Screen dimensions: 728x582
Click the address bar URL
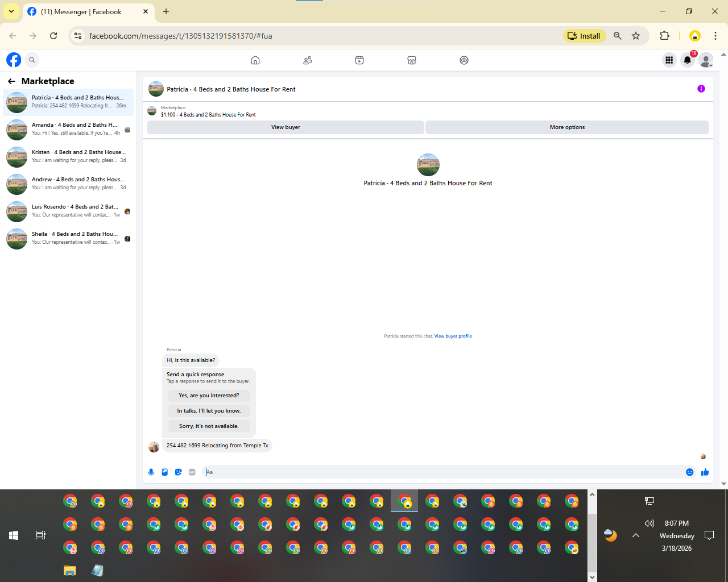point(180,36)
